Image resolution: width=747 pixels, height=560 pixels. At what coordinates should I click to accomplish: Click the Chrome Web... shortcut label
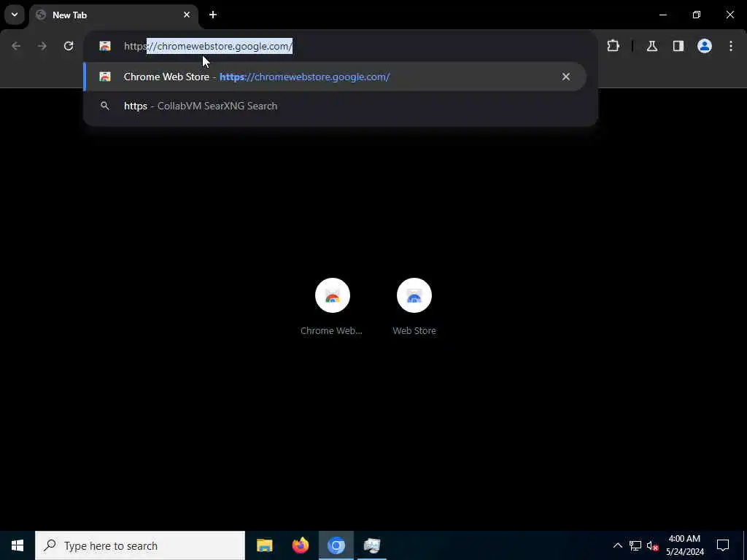click(x=332, y=330)
